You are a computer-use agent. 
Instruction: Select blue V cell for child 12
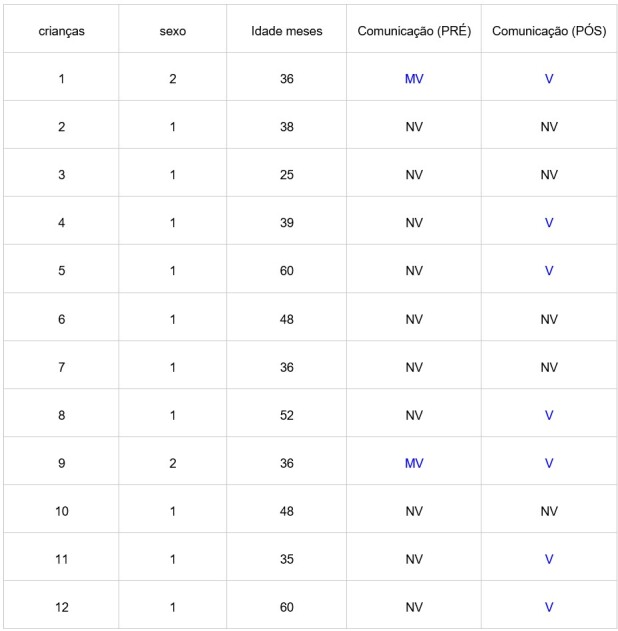pyautogui.click(x=549, y=607)
